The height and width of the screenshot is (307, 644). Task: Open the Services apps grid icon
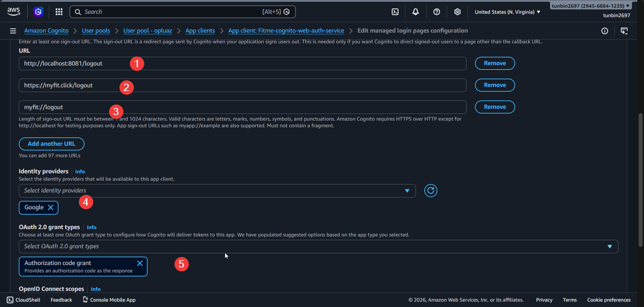click(59, 11)
